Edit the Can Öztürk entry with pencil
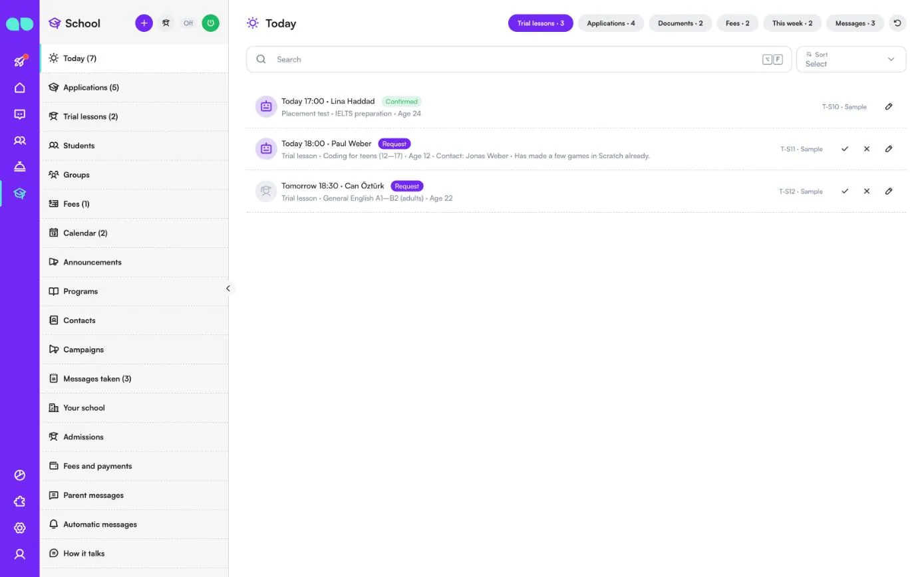The image size is (924, 577). [889, 191]
